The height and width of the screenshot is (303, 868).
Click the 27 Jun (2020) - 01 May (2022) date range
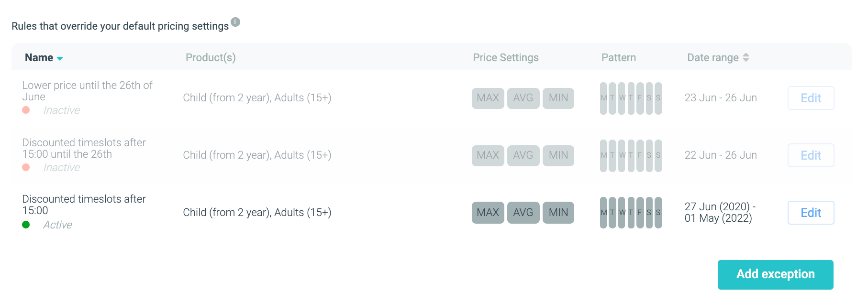click(x=720, y=213)
